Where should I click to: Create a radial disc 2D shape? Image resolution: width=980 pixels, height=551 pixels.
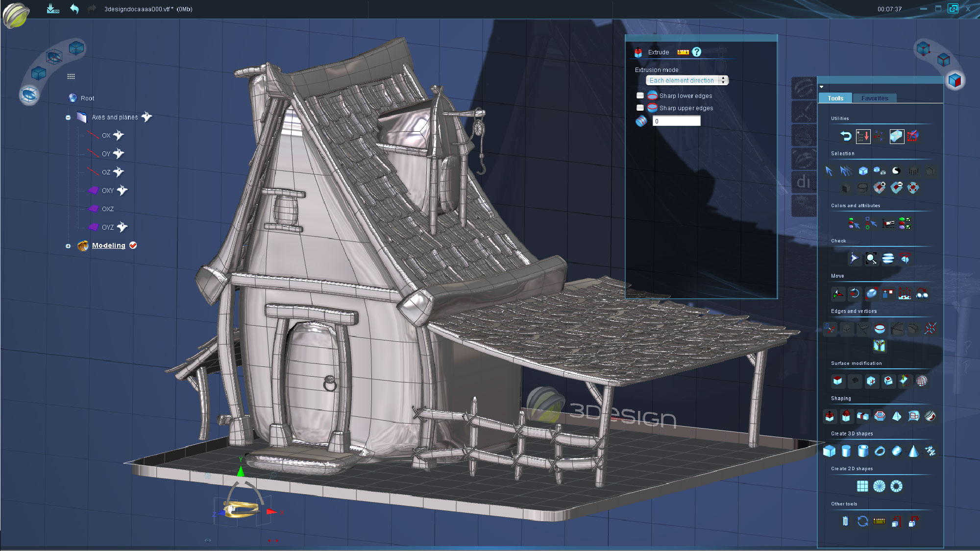point(880,486)
